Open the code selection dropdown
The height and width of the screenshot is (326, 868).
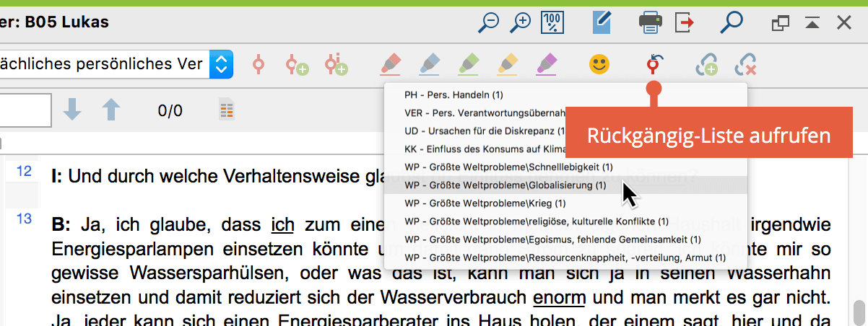click(x=221, y=64)
